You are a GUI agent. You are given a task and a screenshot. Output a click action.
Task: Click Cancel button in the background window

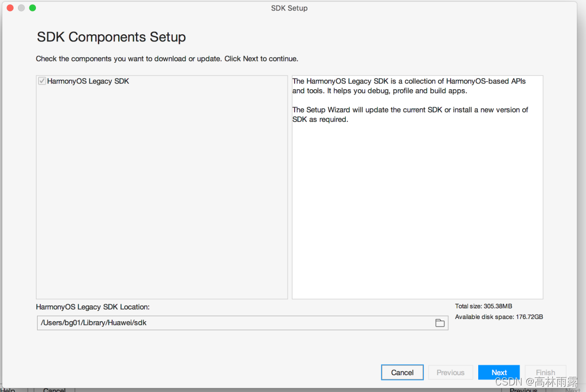click(x=54, y=389)
